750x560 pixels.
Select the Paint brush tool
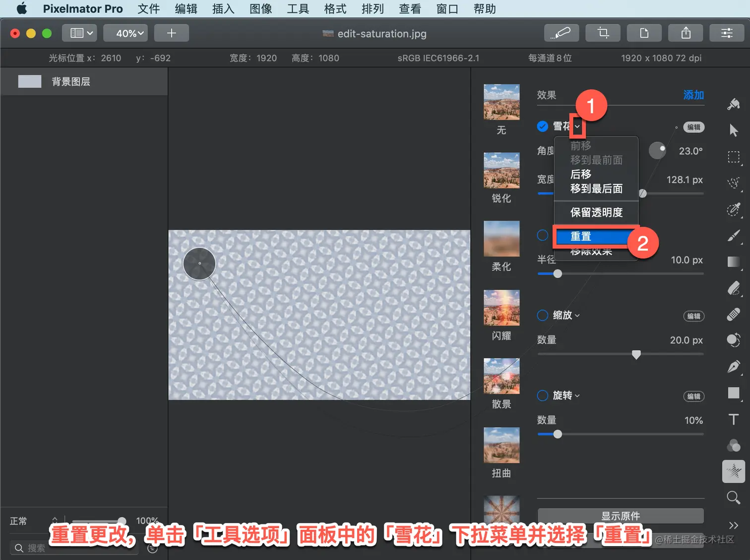pos(734,236)
